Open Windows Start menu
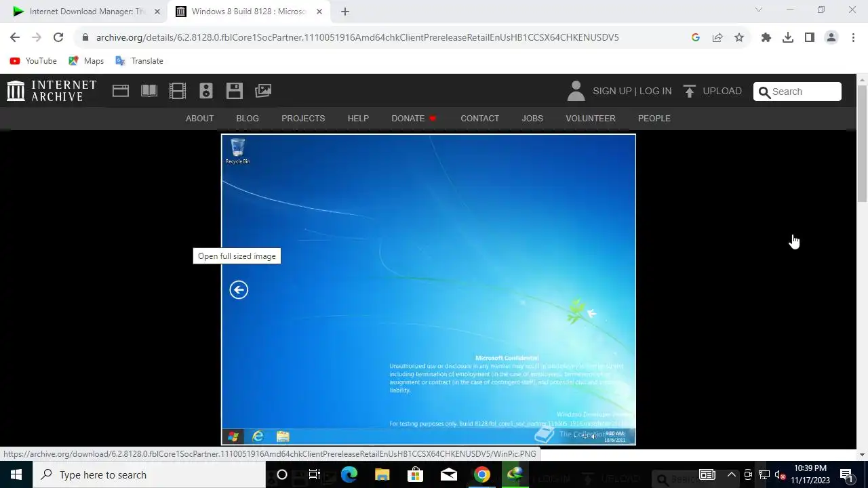The image size is (868, 488). [x=16, y=474]
